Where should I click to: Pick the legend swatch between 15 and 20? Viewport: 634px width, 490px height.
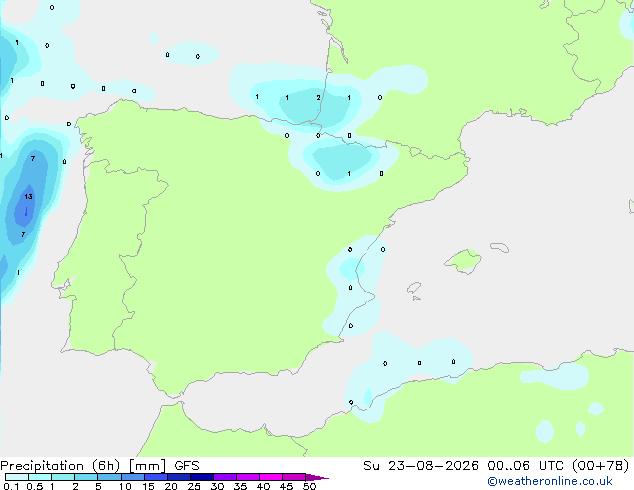click(156, 477)
